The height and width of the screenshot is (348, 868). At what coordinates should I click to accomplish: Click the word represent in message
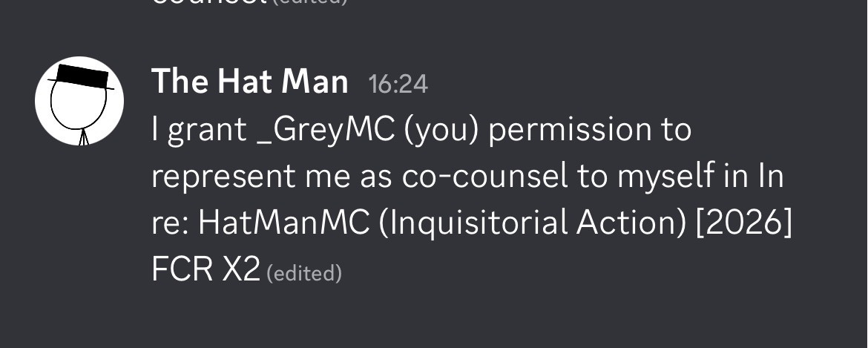[223, 177]
